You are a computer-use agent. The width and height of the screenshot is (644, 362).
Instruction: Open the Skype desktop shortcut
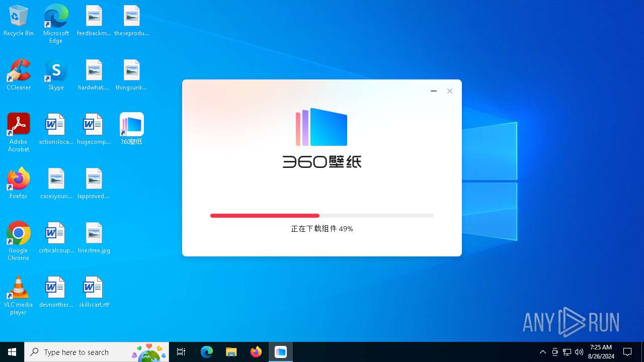click(x=56, y=75)
